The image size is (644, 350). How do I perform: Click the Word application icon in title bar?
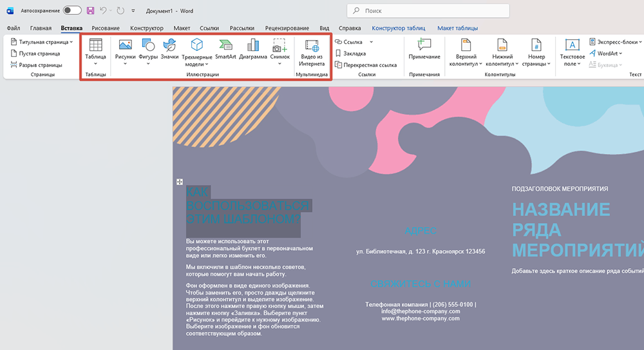10,11
